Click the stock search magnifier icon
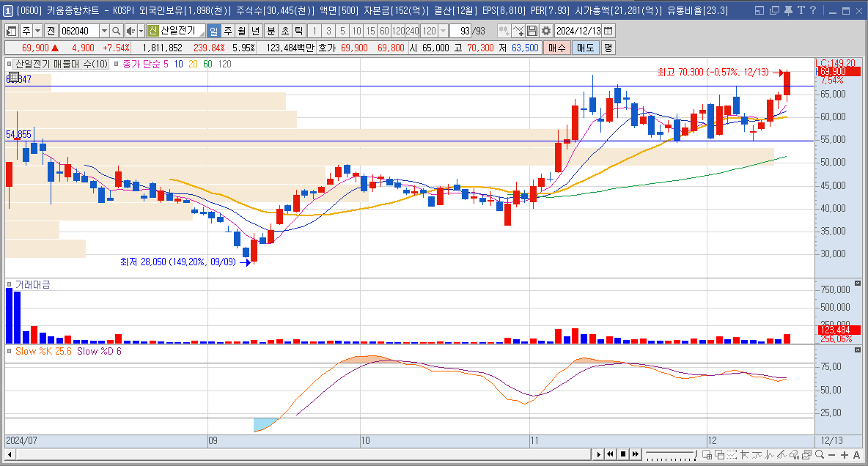868x466 pixels. coord(116,31)
